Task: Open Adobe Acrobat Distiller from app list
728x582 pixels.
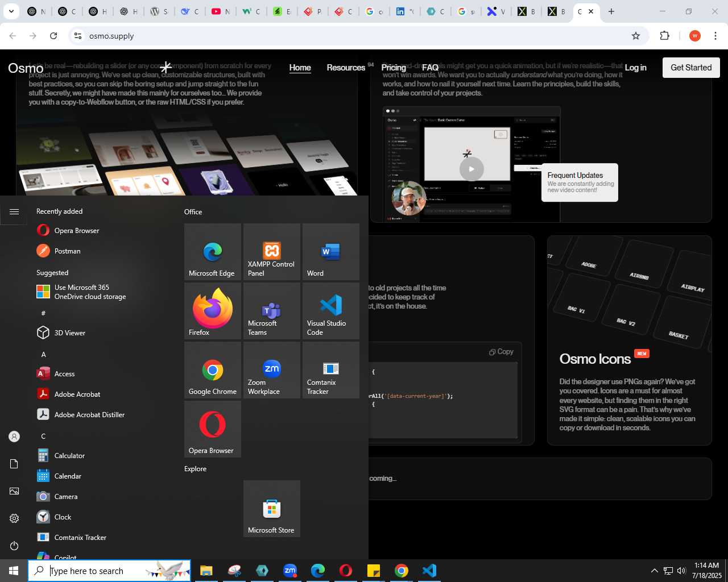Action: (102, 415)
